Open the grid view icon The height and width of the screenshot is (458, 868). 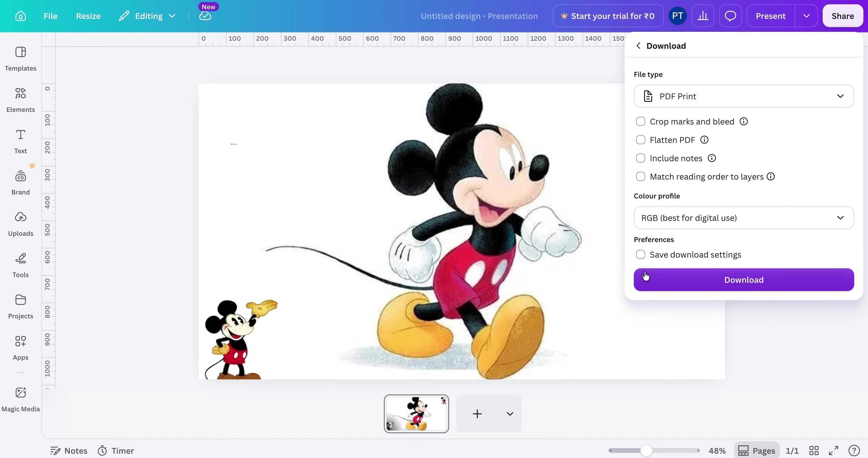(x=814, y=451)
